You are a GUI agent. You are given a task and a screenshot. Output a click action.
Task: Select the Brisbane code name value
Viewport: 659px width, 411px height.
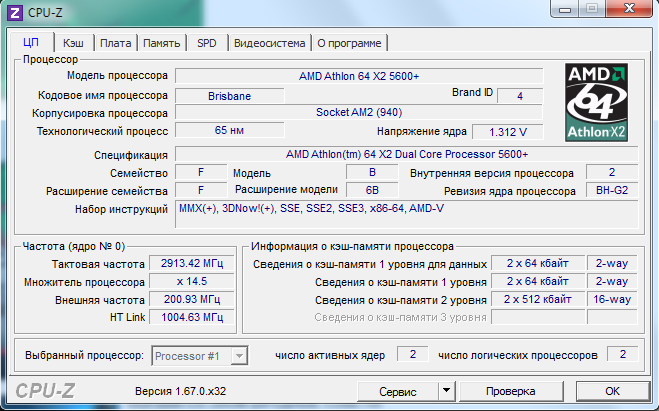click(229, 96)
